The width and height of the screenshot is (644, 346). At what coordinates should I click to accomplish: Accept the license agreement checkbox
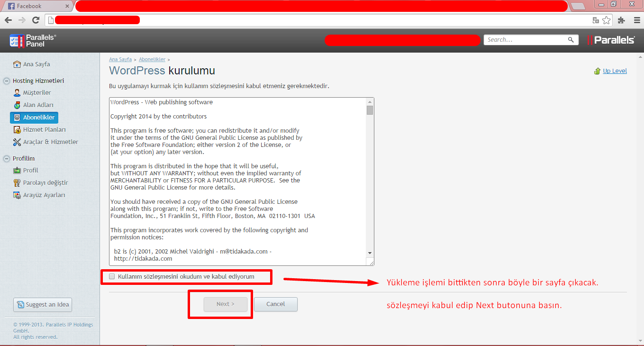112,276
